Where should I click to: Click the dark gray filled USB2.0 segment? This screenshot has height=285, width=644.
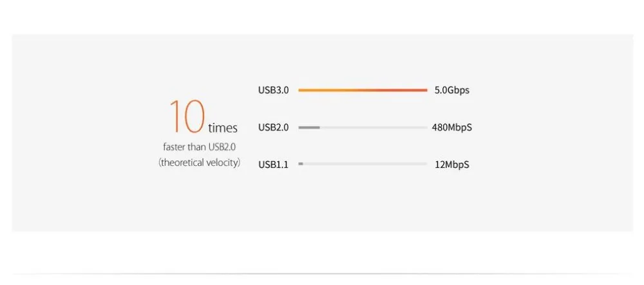[x=309, y=127]
